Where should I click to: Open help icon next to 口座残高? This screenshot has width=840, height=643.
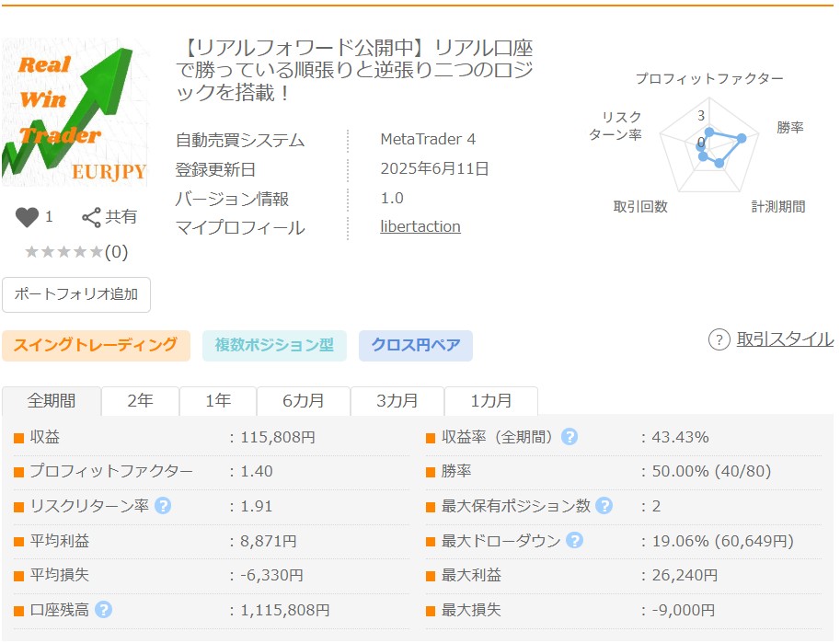tap(104, 609)
